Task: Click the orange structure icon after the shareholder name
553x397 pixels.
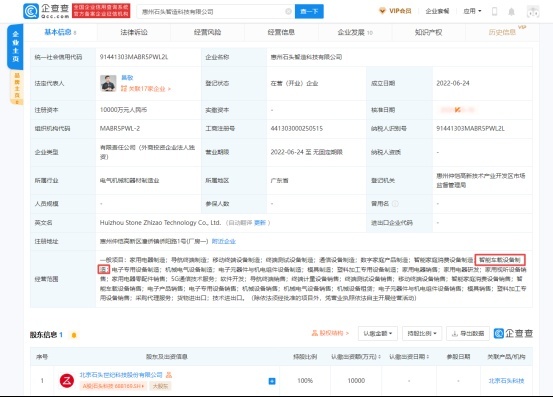Action: 169,375
